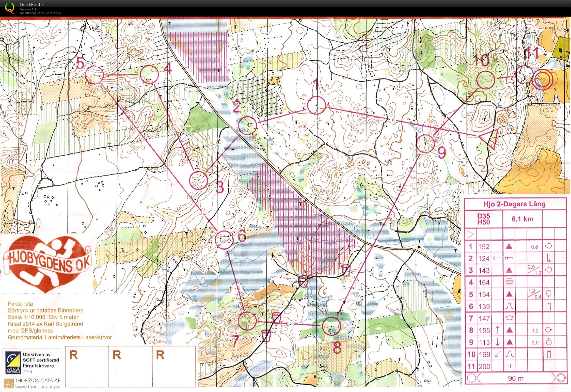Click 'Ritad 2014 av Karl Bergstrand' text
Screen dimensions: 571x392
(45, 324)
